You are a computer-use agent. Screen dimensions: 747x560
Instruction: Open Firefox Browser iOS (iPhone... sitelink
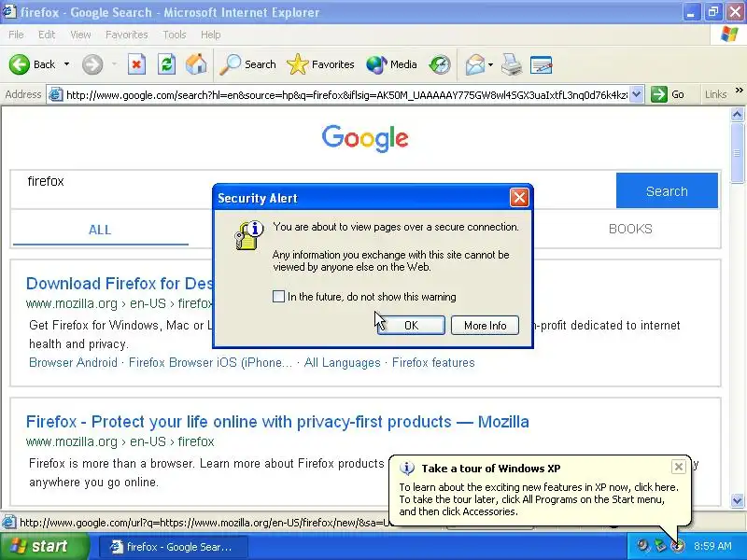pyautogui.click(x=211, y=362)
